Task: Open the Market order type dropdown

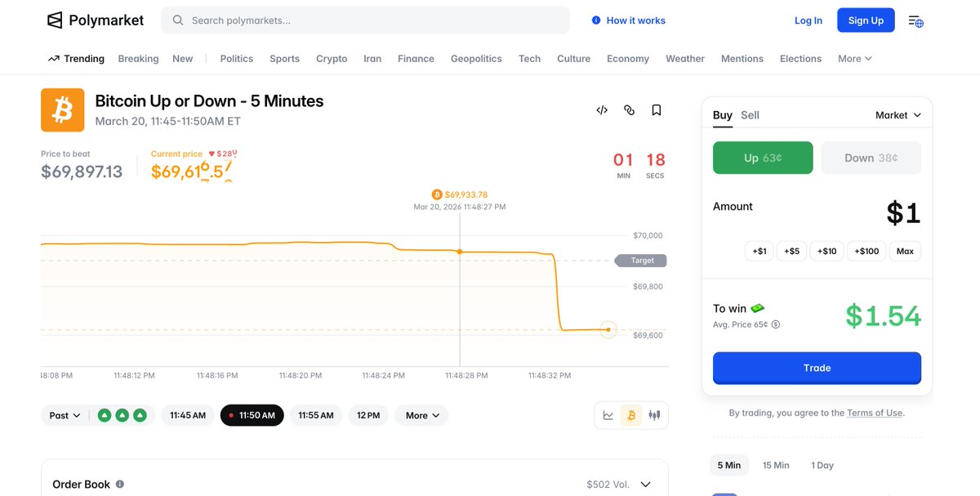Action: coord(898,115)
